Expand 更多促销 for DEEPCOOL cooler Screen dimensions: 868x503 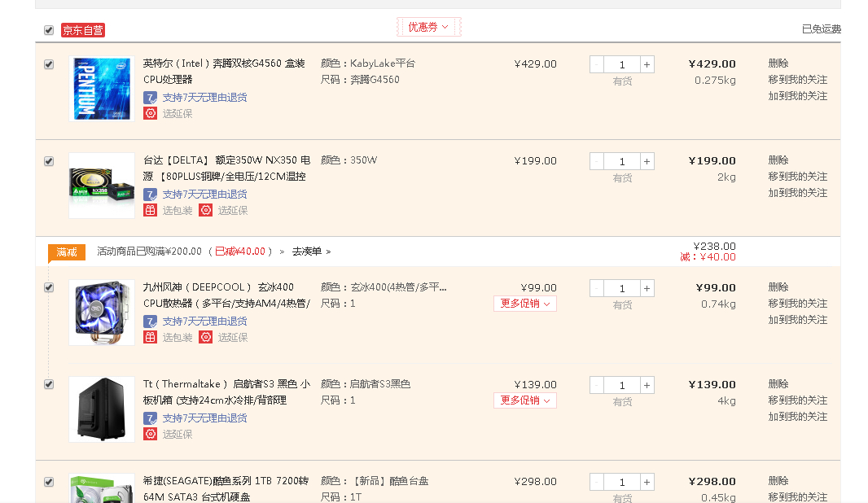coord(525,304)
